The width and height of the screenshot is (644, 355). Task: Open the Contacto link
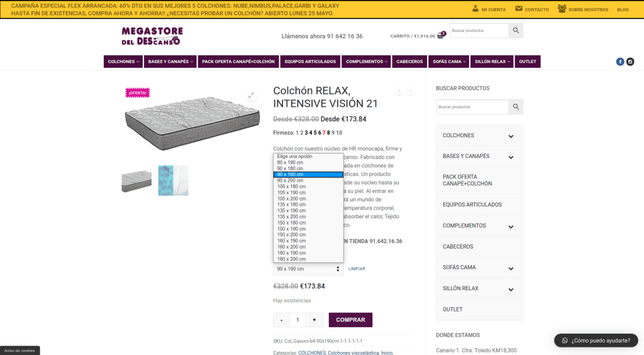pos(532,9)
